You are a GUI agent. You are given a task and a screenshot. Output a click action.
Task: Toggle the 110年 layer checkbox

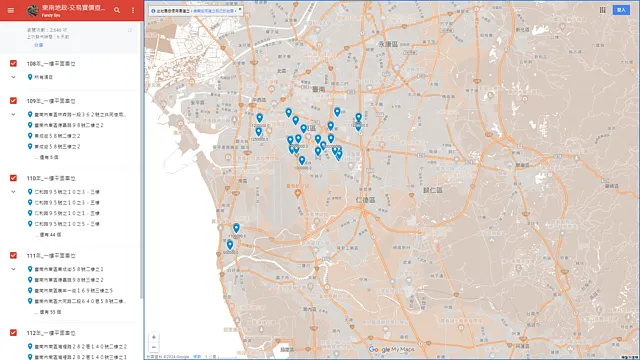coord(13,178)
